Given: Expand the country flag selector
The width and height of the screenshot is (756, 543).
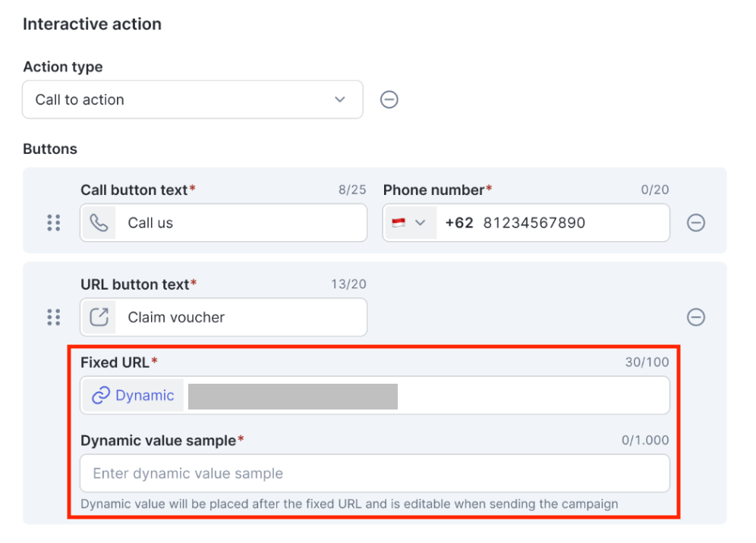Looking at the screenshot, I should point(409,222).
